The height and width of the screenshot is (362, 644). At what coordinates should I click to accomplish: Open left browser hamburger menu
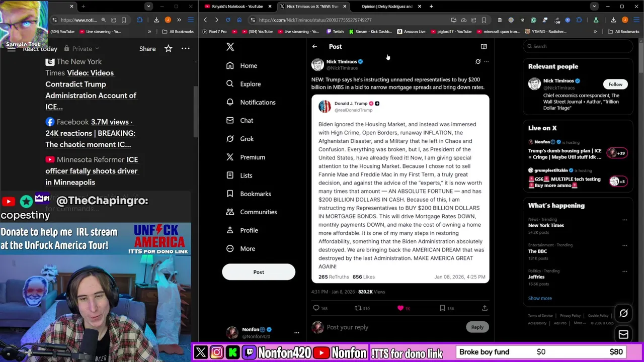[191, 20]
